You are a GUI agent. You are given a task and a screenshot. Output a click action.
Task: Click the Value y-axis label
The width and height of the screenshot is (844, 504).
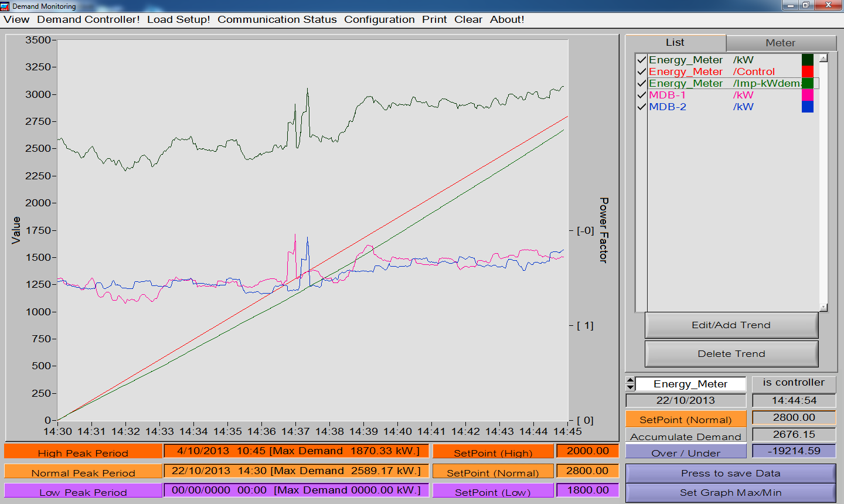[x=16, y=230]
